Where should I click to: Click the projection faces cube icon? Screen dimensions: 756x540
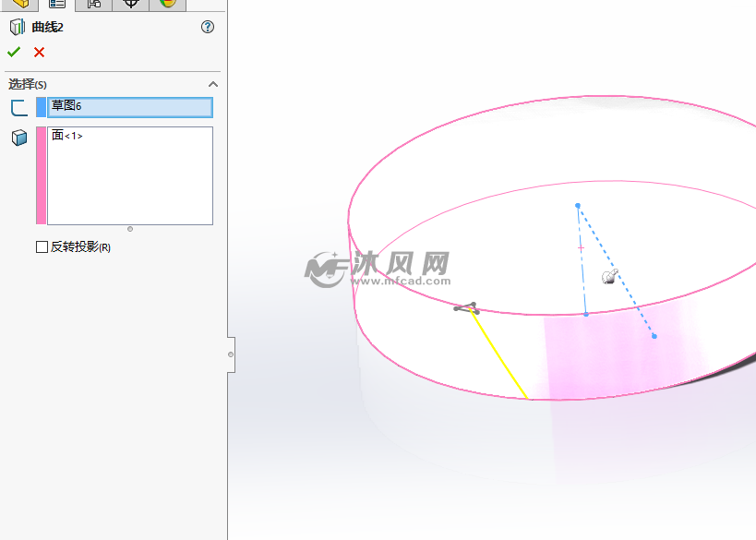19,138
